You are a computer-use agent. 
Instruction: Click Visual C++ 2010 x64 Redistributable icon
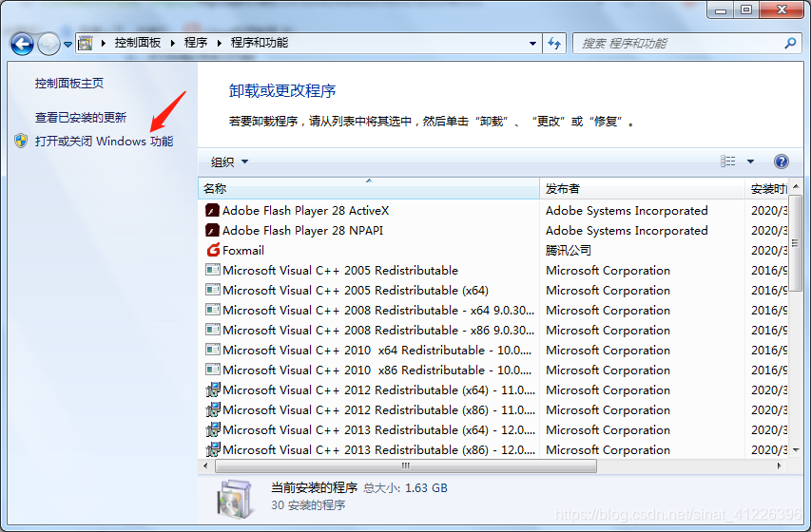[213, 350]
